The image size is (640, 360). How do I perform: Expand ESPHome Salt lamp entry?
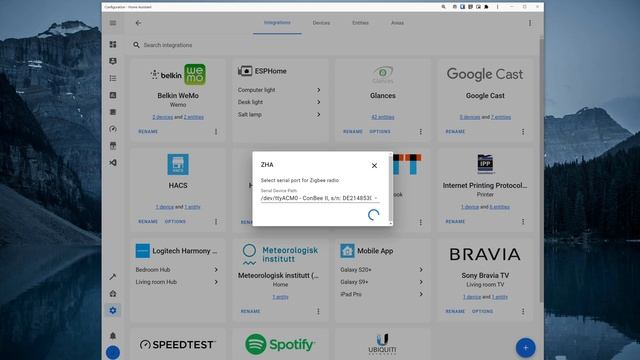point(279,115)
